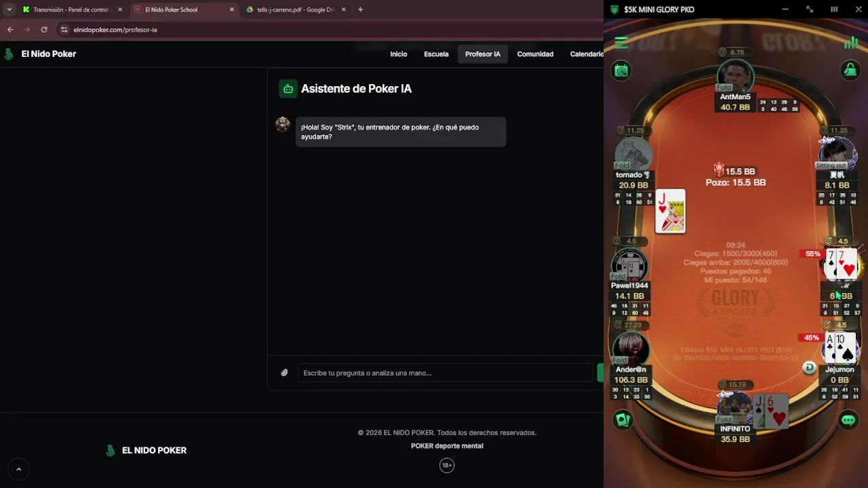Image resolution: width=868 pixels, height=488 pixels.
Task: Open Escuela in site navigation
Action: point(436,54)
